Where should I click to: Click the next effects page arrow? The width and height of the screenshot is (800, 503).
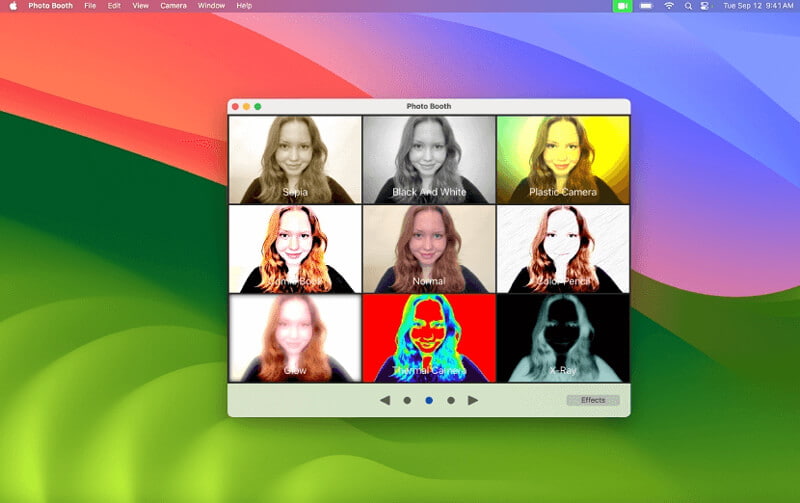coord(473,400)
